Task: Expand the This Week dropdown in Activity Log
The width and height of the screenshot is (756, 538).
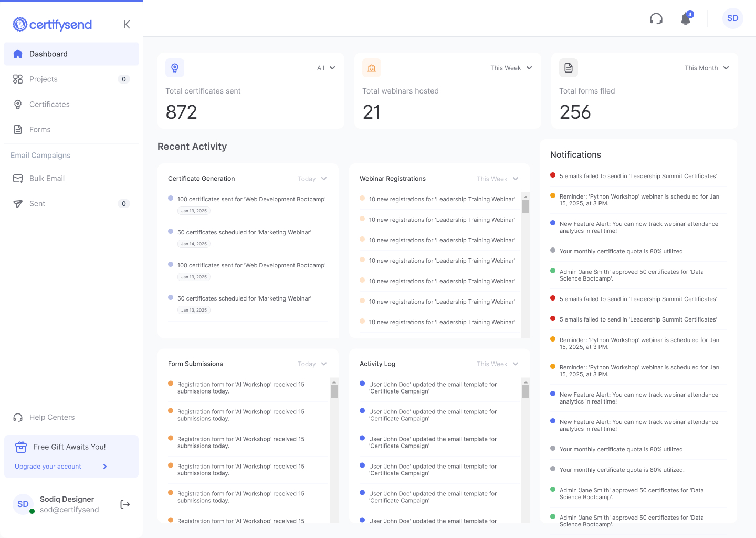Action: tap(498, 364)
